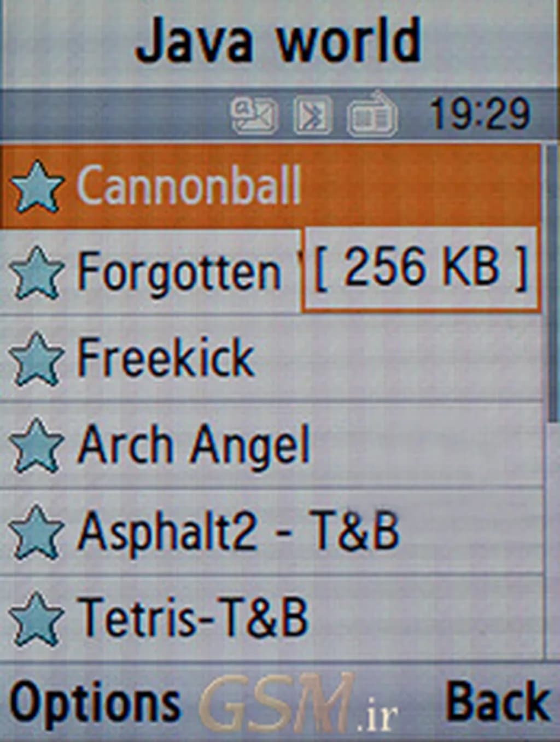Select the Cannonball game entry

point(271,186)
